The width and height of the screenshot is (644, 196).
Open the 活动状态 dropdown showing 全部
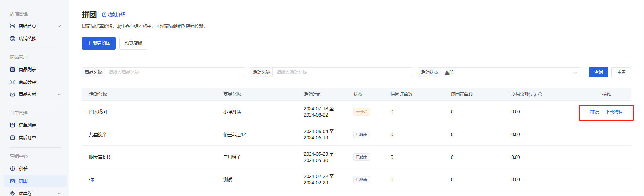point(511,72)
